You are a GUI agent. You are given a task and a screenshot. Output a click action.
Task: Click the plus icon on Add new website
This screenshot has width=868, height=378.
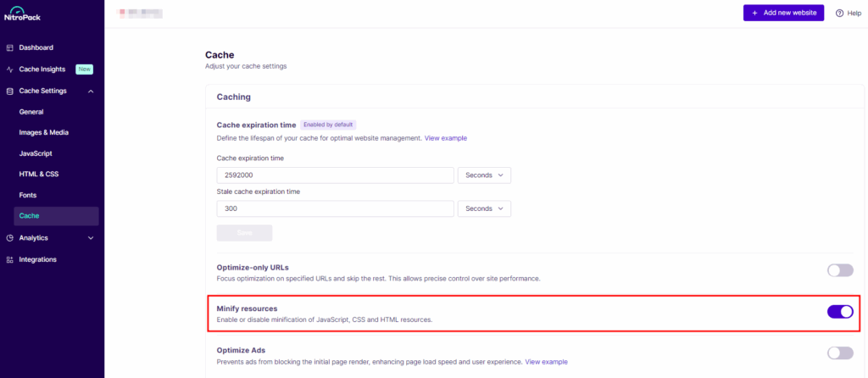[x=754, y=13]
